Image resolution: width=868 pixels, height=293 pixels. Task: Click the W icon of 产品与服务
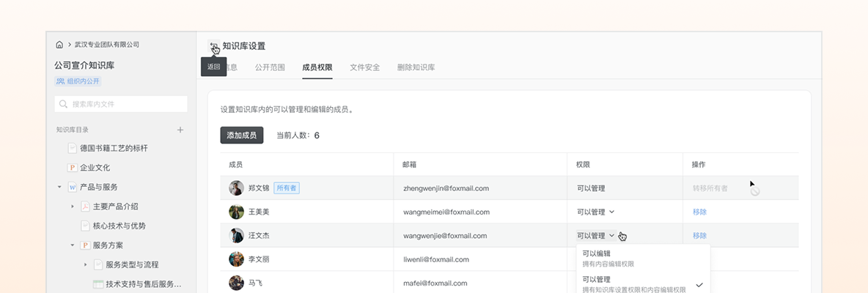tap(72, 187)
